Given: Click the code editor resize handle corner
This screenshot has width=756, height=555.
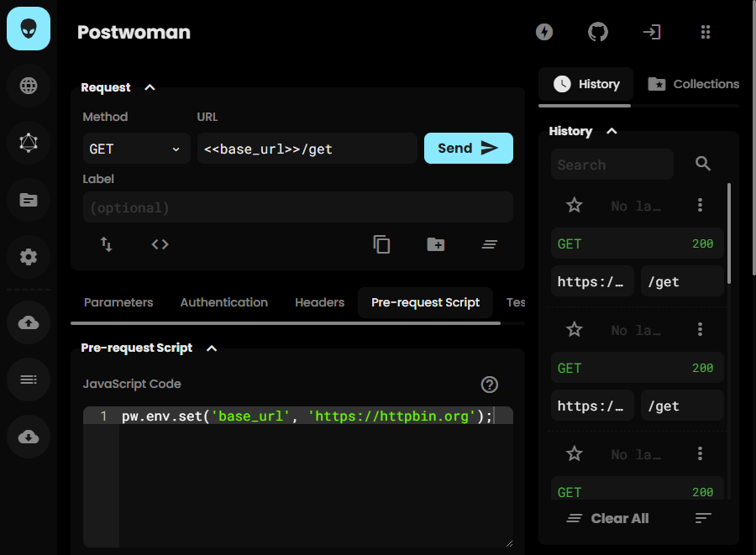Looking at the screenshot, I should click(509, 543).
